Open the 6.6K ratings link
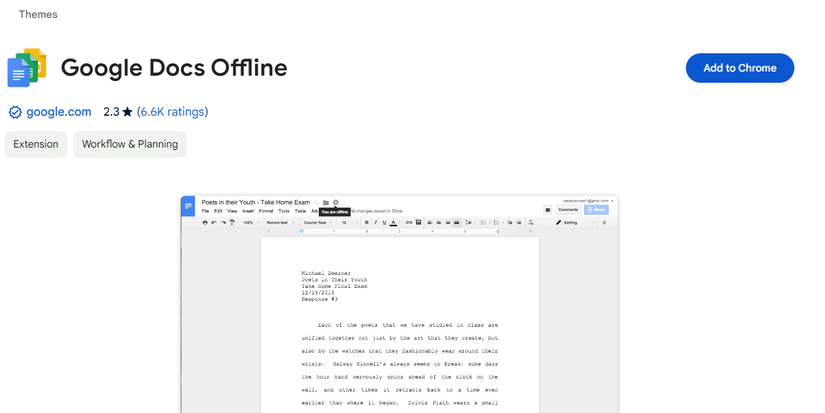 (173, 112)
